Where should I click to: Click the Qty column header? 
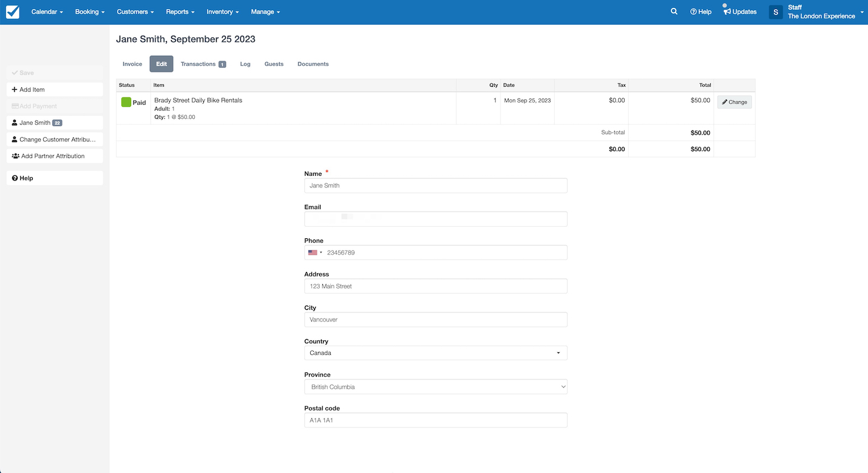[x=493, y=85]
